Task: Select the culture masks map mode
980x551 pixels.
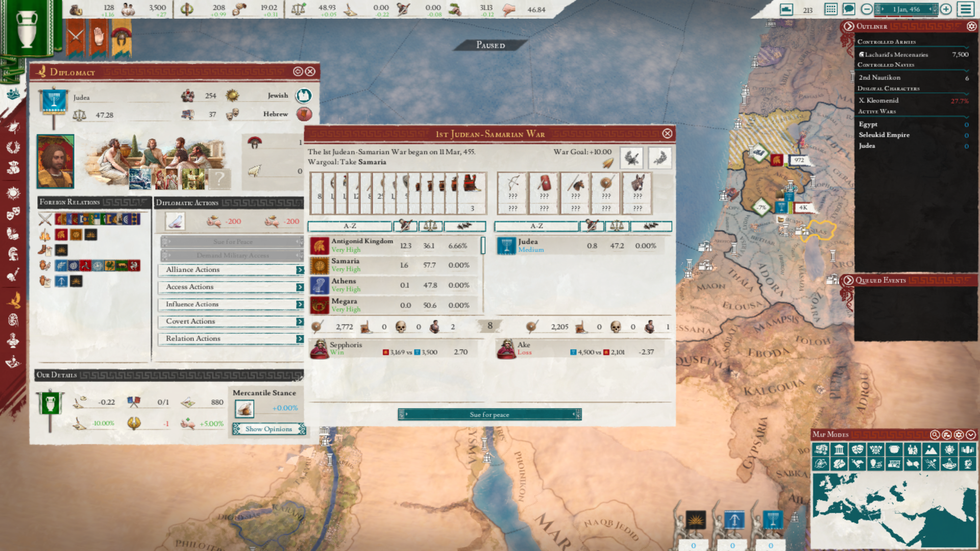Action: [x=857, y=449]
